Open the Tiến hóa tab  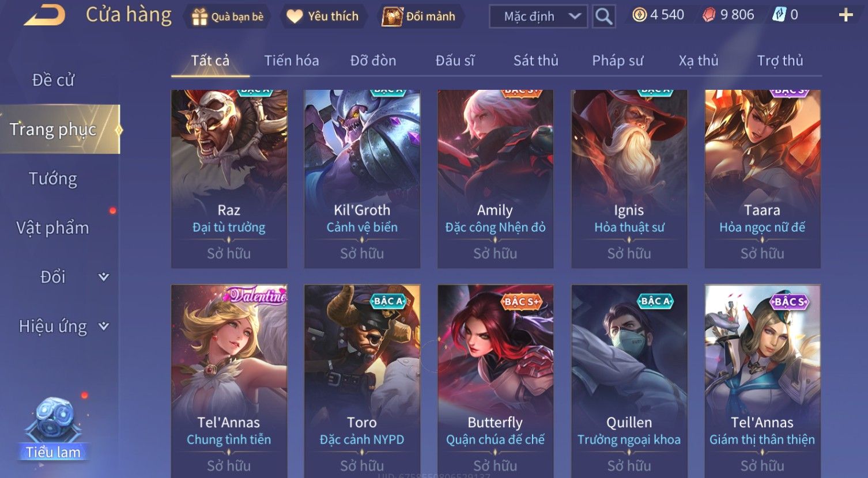click(x=291, y=60)
